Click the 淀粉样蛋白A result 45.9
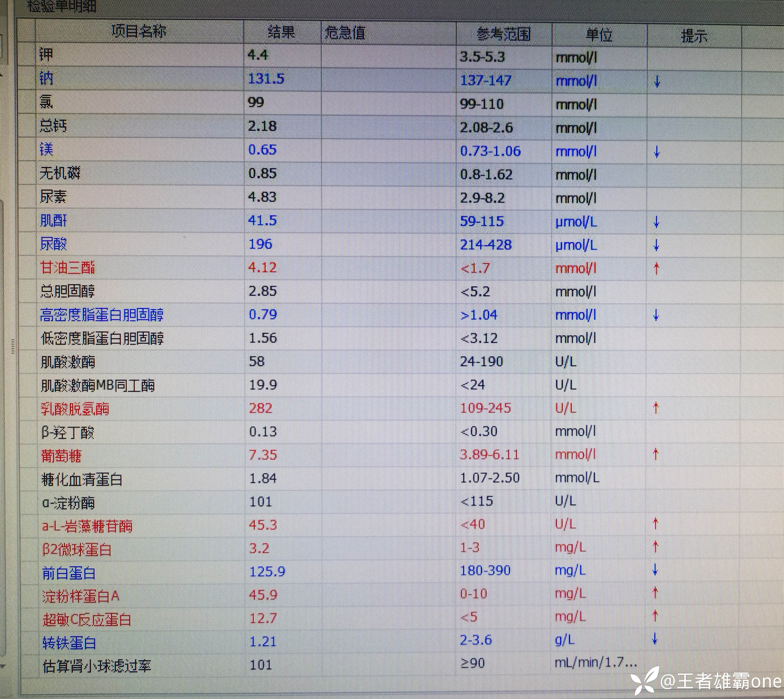 click(x=263, y=595)
